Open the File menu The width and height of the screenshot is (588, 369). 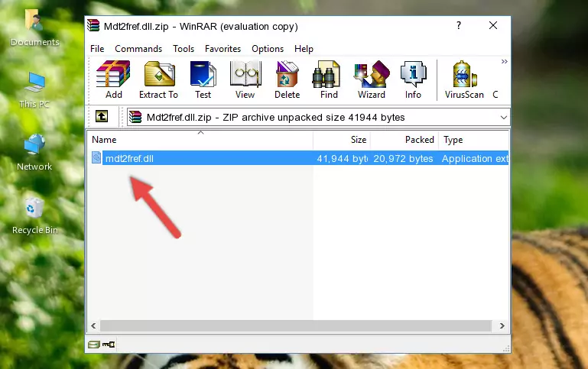97,49
